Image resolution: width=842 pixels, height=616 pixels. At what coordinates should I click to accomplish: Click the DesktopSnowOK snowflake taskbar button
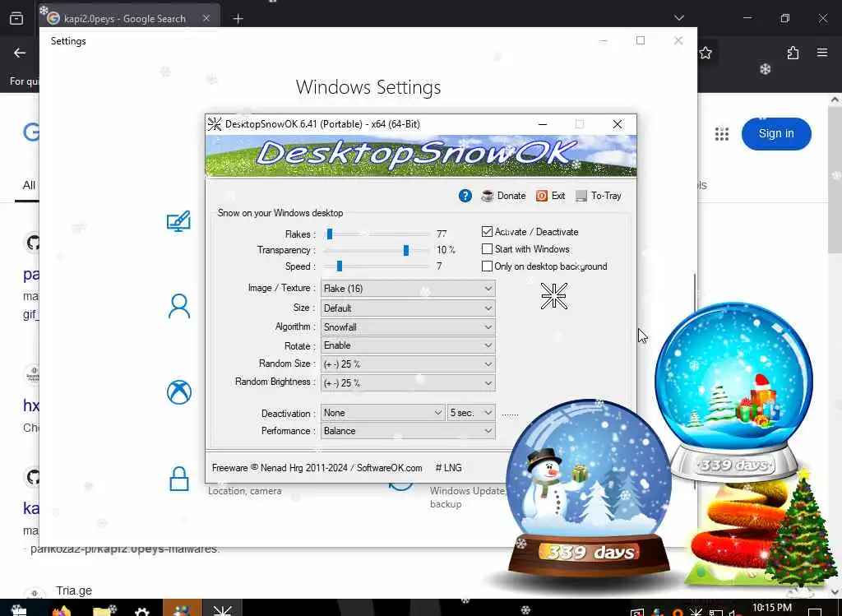point(222,609)
